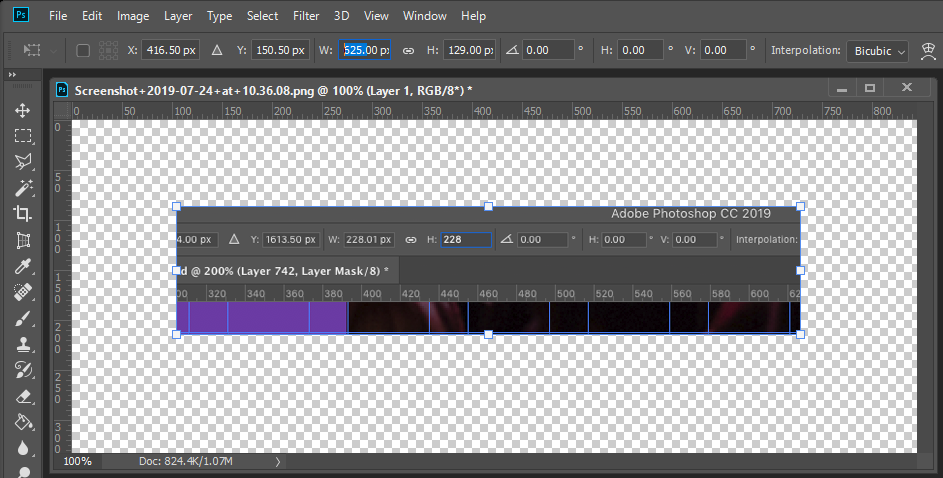Click the free transform tool preset icon
Screen dimensions: 943x478
coord(31,51)
